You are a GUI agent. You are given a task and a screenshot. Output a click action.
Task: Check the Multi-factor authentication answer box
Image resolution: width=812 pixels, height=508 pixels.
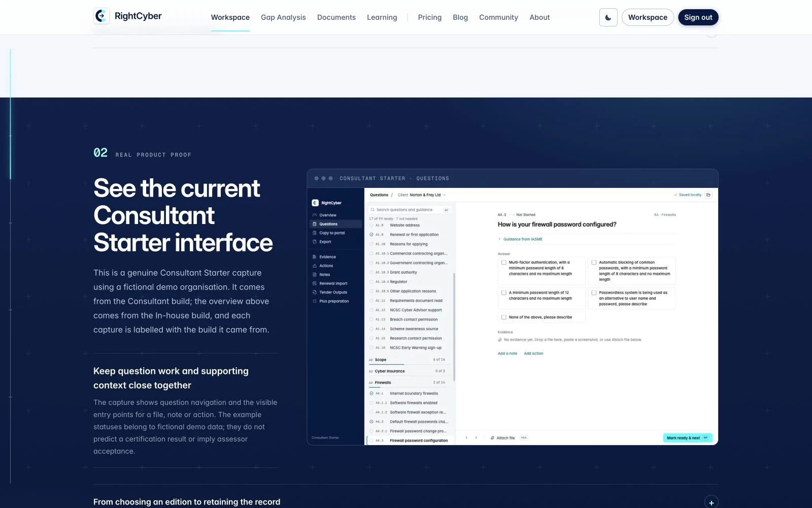point(504,263)
